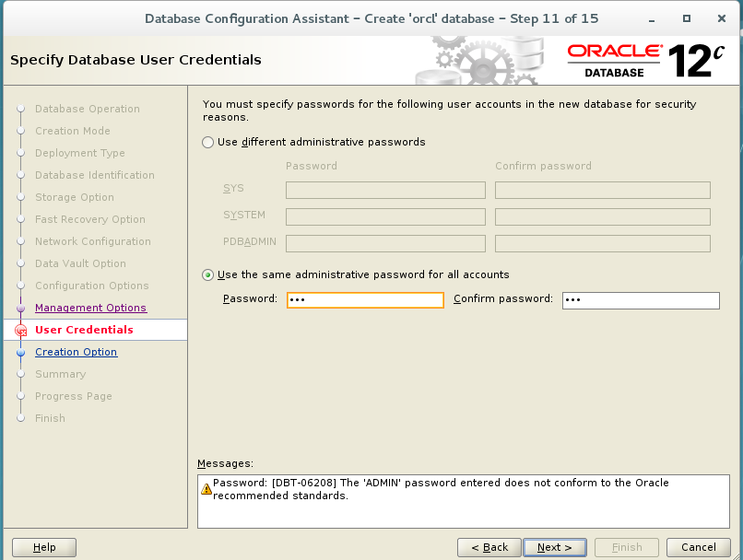Open the Creation Option step link
The width and height of the screenshot is (743, 560).
[x=77, y=352]
